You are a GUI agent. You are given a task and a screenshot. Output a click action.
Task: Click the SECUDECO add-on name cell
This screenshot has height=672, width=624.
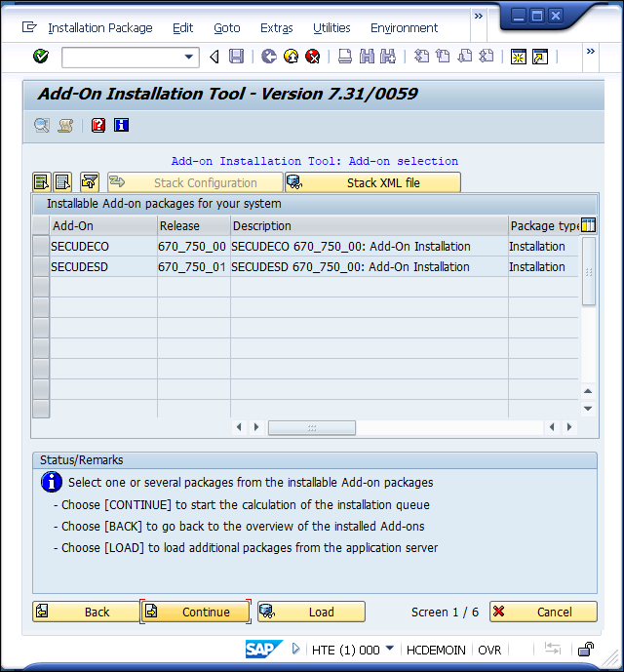coord(103,247)
